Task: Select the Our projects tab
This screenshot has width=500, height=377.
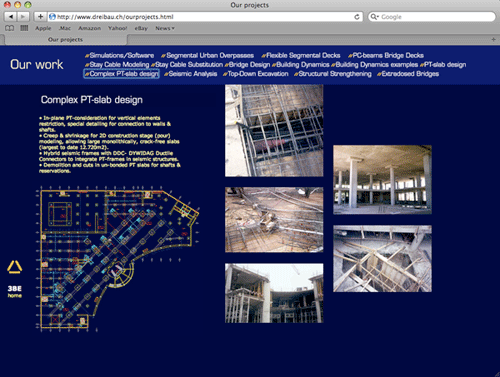Action: coord(65,40)
